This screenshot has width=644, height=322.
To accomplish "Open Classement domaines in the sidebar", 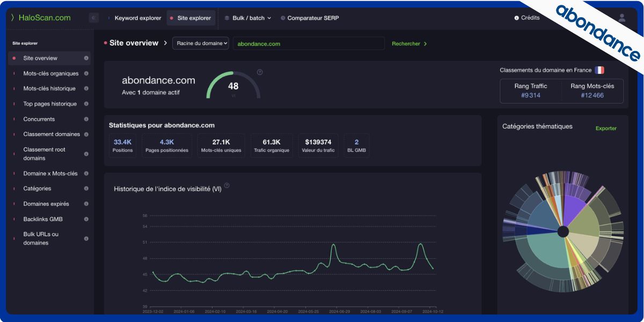I will pyautogui.click(x=52, y=134).
